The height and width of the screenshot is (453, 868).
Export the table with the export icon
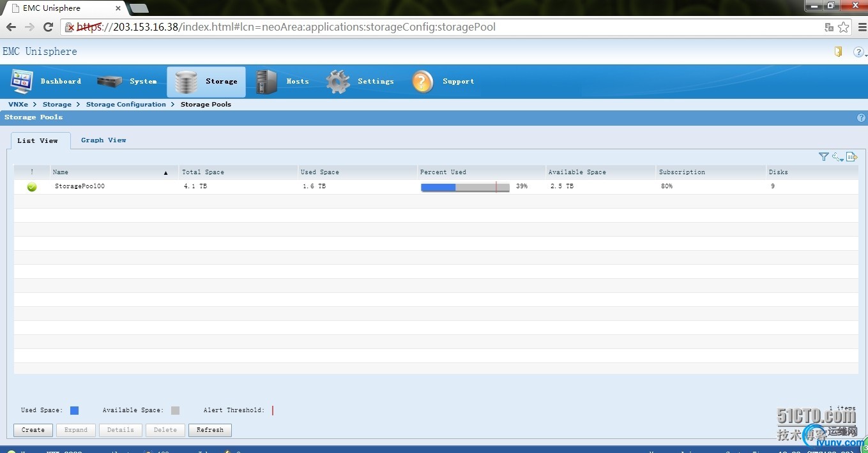click(x=851, y=156)
